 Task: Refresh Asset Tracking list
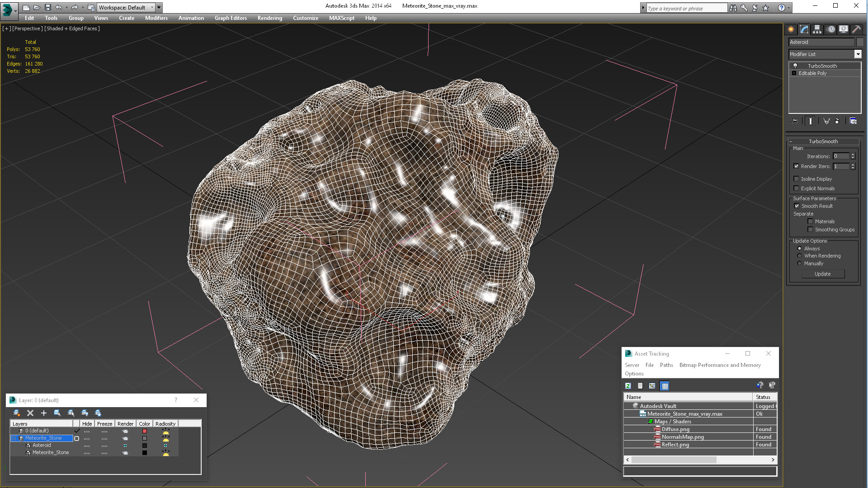pyautogui.click(x=628, y=386)
